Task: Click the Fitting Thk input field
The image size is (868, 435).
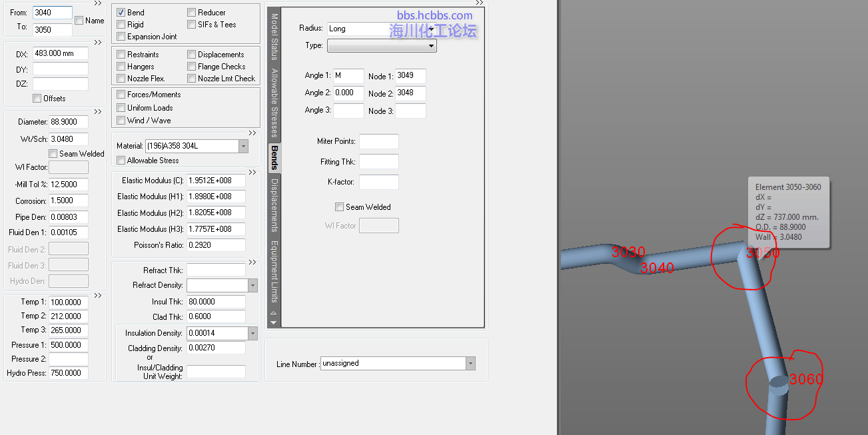Action: coord(378,162)
